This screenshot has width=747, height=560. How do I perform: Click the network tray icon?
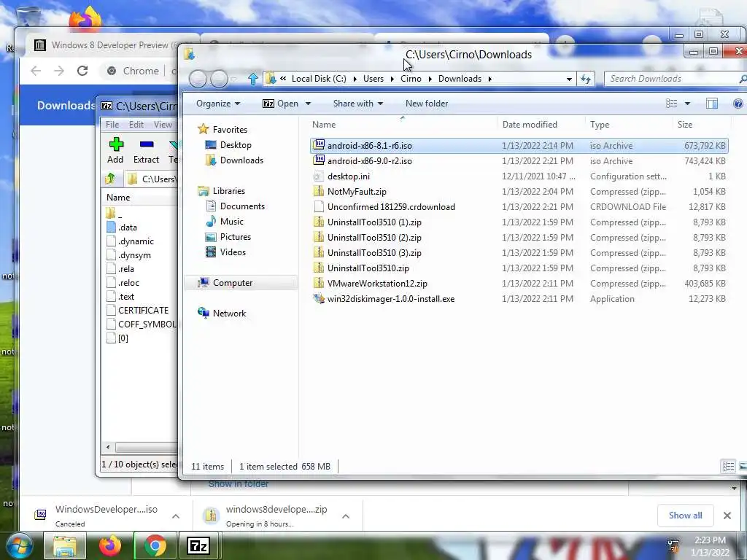673,545
